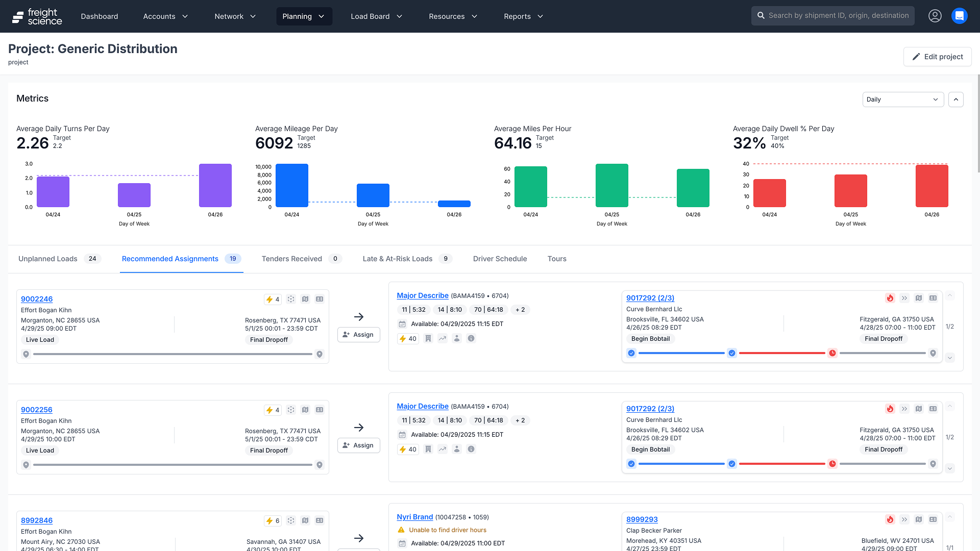This screenshot has height=551, width=980.
Task: Open ID card icon on load 9002256
Action: tap(320, 410)
